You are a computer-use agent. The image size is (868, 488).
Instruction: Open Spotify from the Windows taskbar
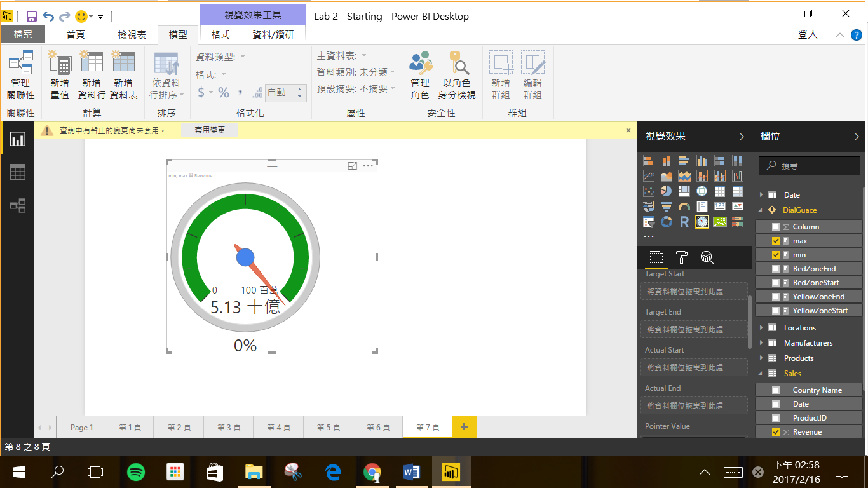coord(136,472)
